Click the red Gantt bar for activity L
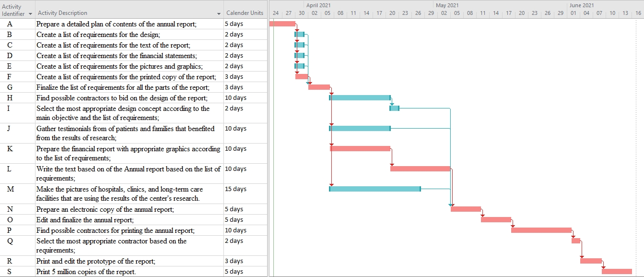 click(x=420, y=169)
